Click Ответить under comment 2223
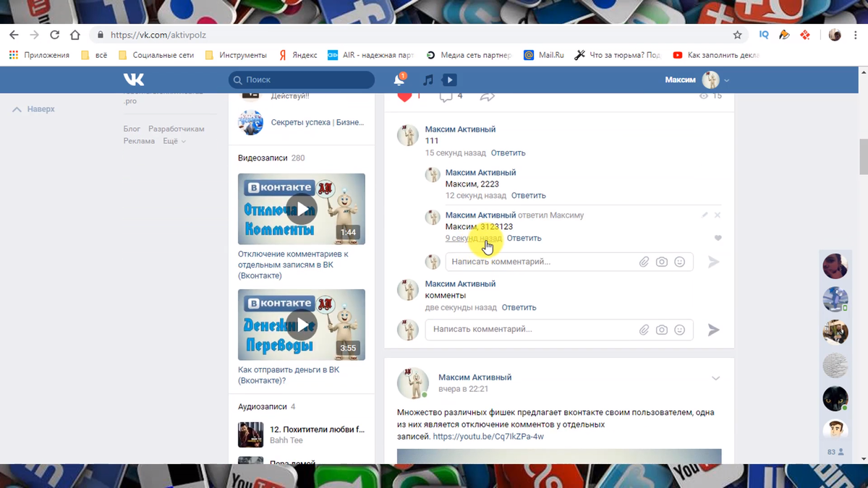868x488 pixels. pyautogui.click(x=528, y=196)
